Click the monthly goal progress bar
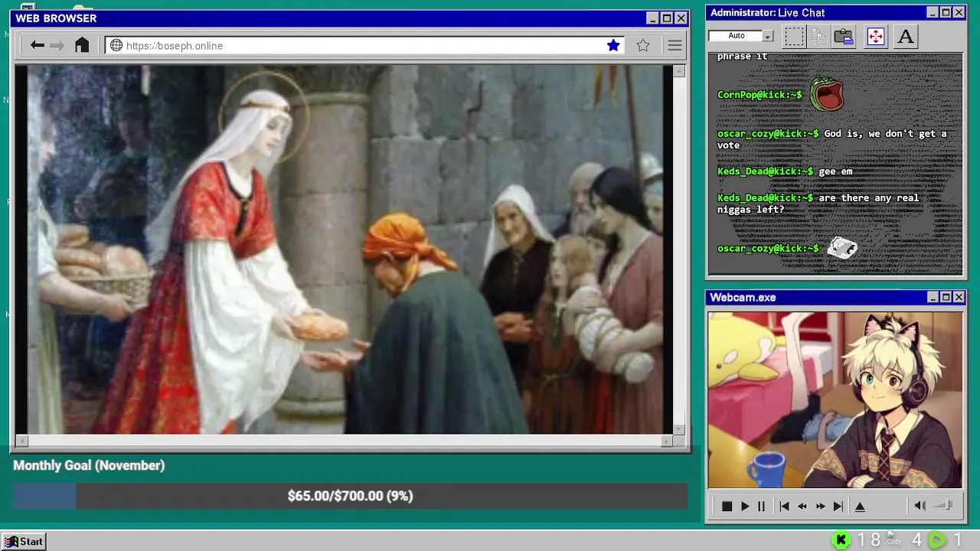Screen dimensions: 980x551 coord(350,496)
